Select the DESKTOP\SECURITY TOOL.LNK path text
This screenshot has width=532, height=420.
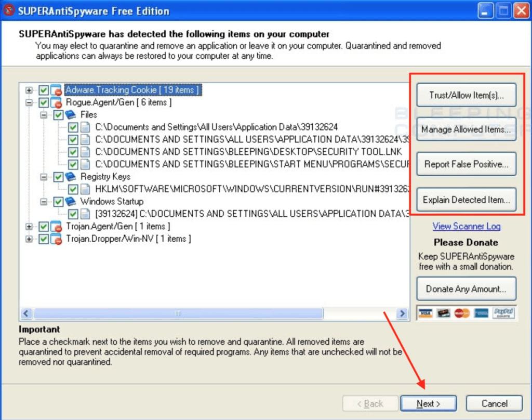click(248, 152)
